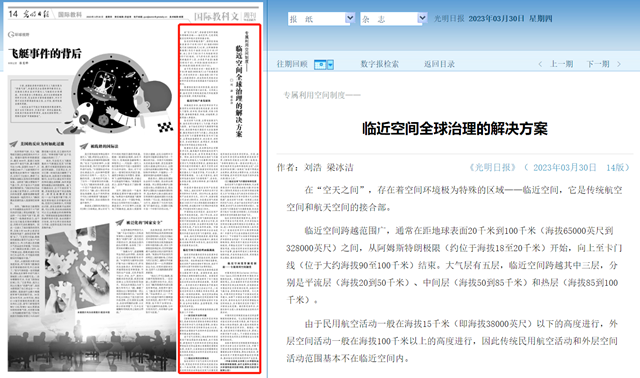The height and width of the screenshot is (378, 640).
Task: Open the 14版 page link
Action: pos(615,167)
